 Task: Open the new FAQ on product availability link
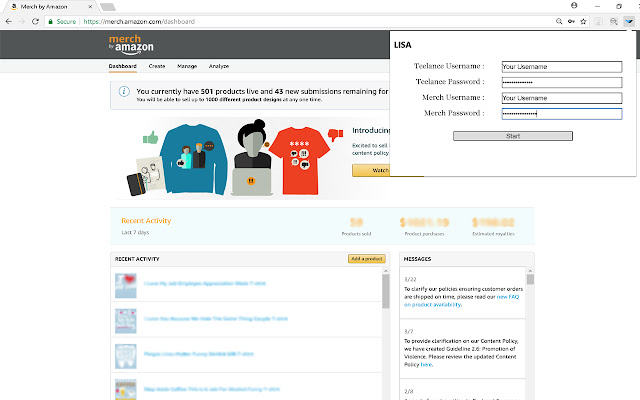(x=461, y=301)
